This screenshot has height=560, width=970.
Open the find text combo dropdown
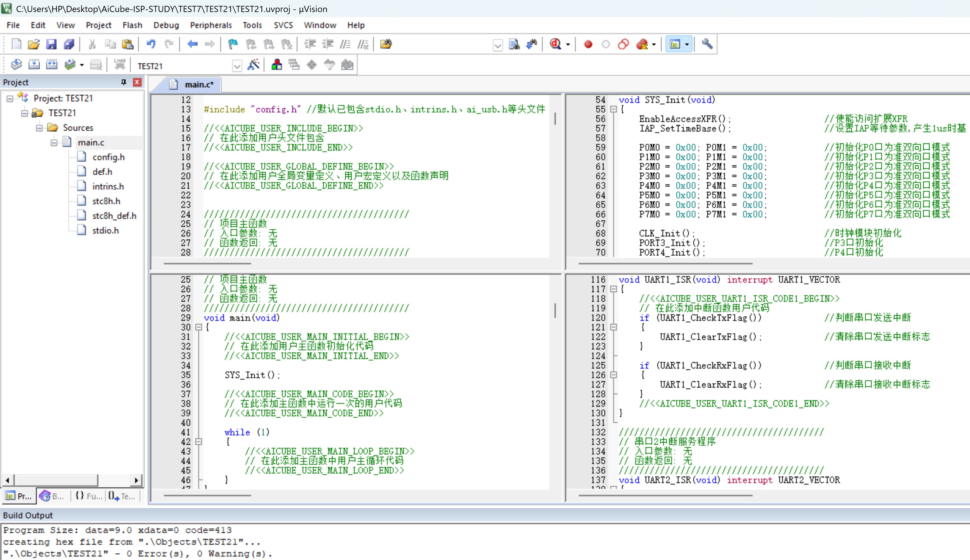(497, 45)
